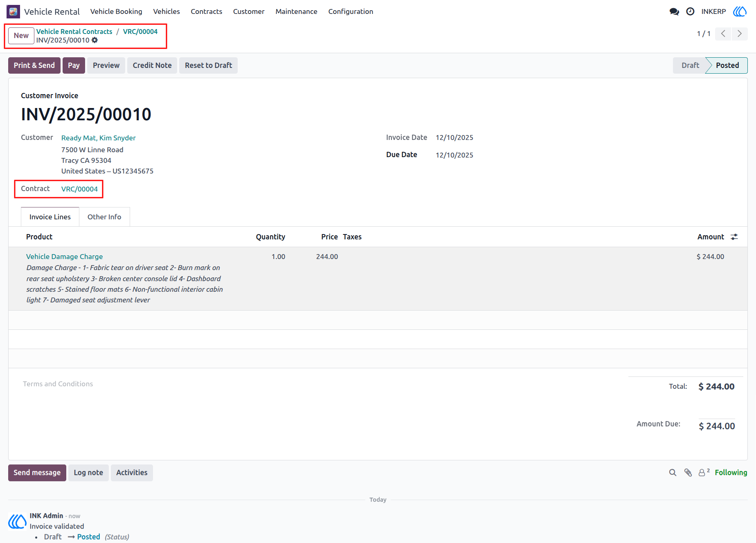This screenshot has height=543, width=756.
Task: Open the Configuration menu
Action: coord(351,11)
